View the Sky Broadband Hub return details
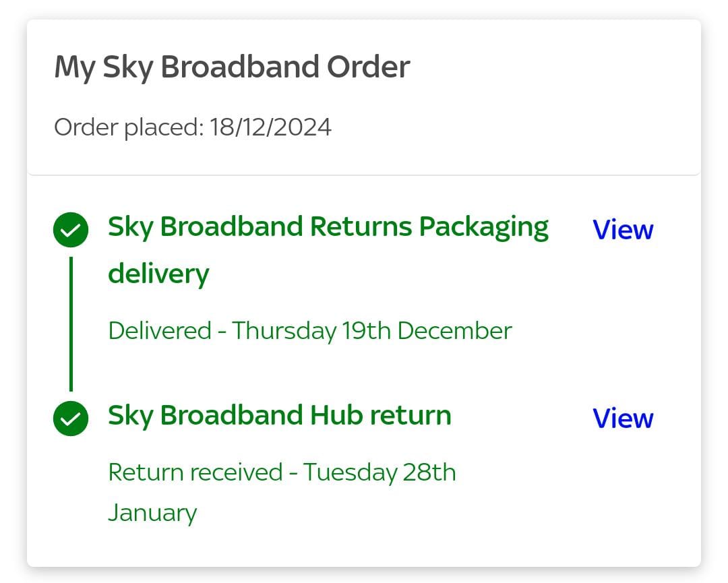The width and height of the screenshot is (728, 583). coord(622,418)
